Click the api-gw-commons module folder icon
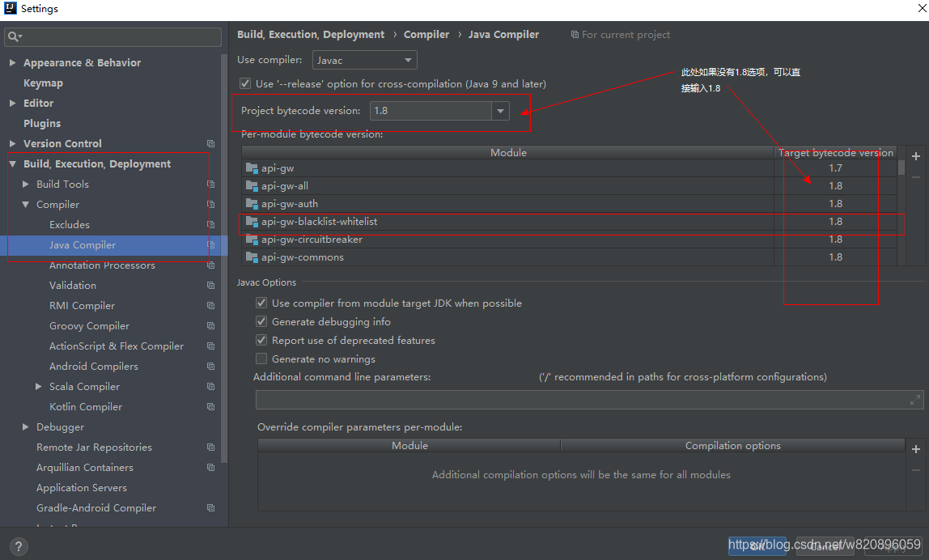The image size is (929, 560). pyautogui.click(x=252, y=257)
